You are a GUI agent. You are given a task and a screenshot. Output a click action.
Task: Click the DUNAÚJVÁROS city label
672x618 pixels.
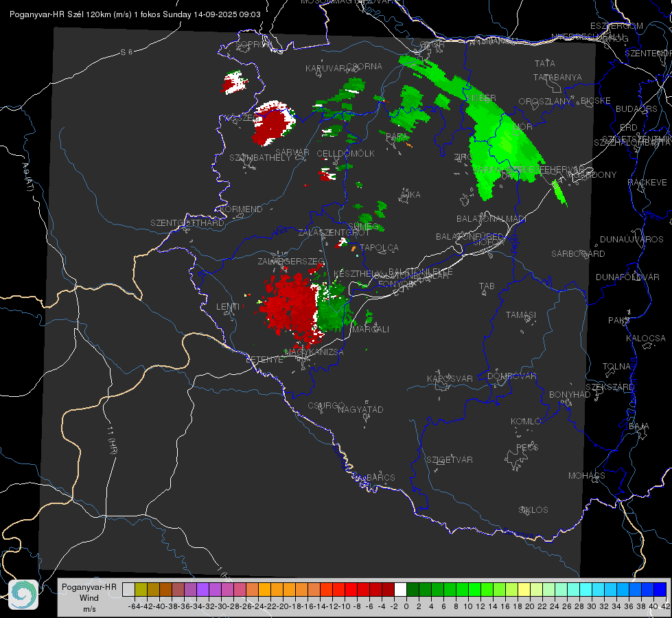click(632, 240)
